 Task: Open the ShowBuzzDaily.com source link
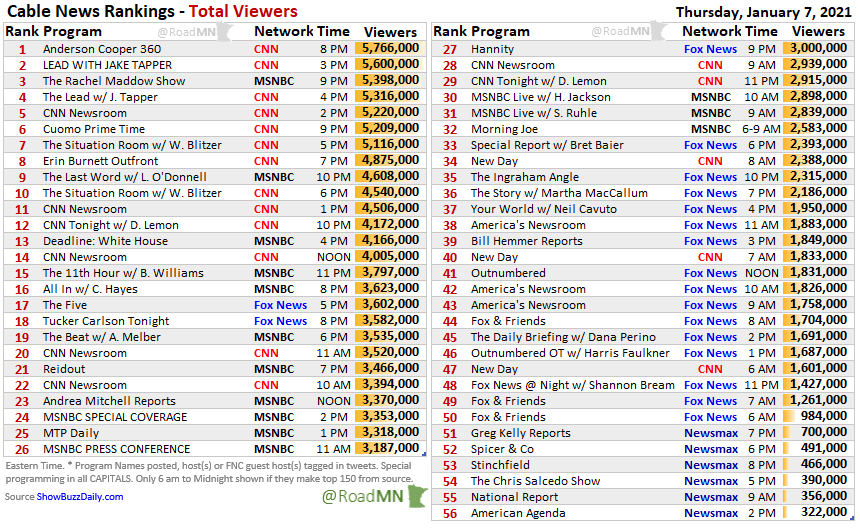80,497
